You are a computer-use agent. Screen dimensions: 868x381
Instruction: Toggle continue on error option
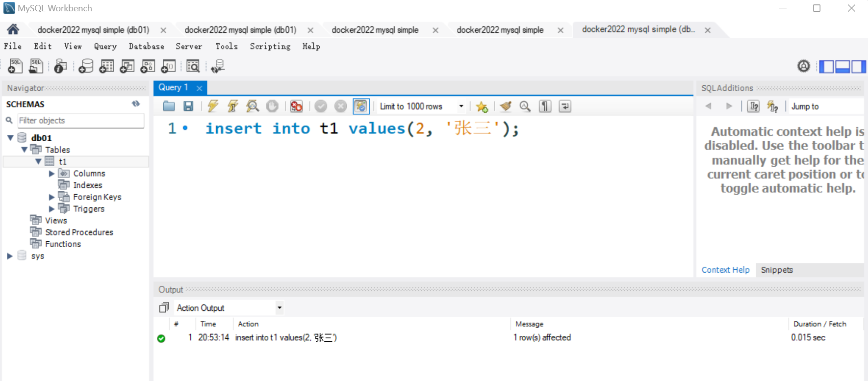pos(297,106)
